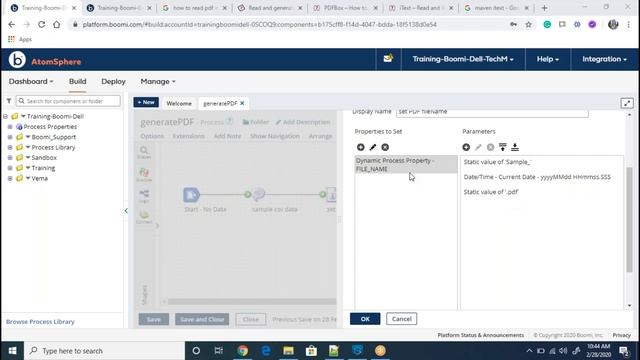Create a new component with New
The width and height of the screenshot is (640, 360).
point(146,102)
